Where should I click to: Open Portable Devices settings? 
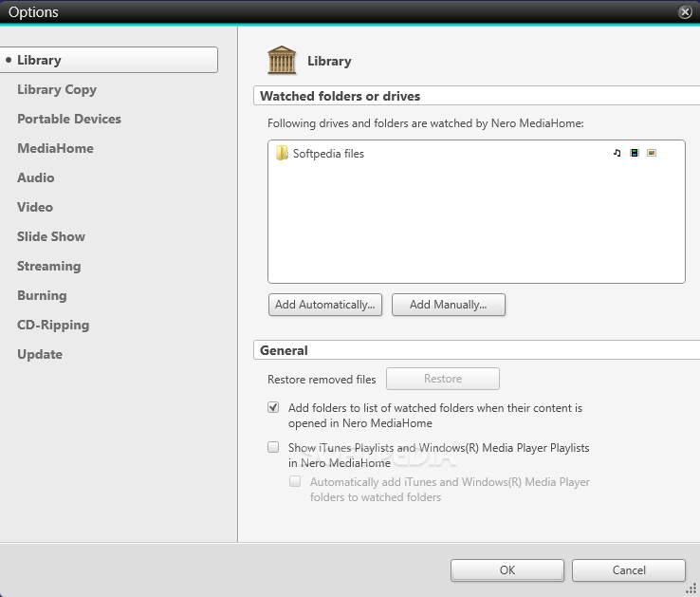tap(69, 119)
